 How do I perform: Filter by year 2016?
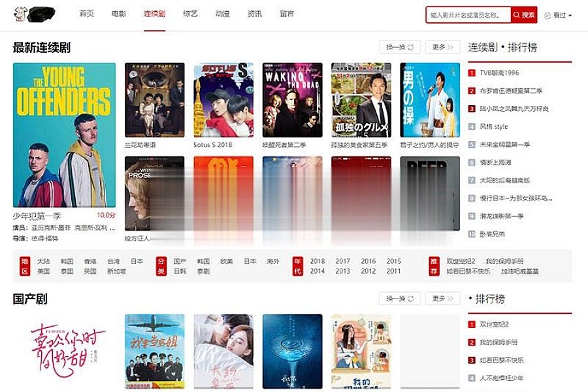point(368,261)
